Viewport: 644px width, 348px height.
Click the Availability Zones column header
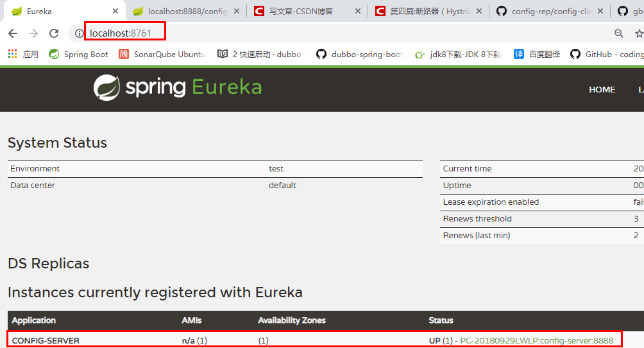pos(292,320)
